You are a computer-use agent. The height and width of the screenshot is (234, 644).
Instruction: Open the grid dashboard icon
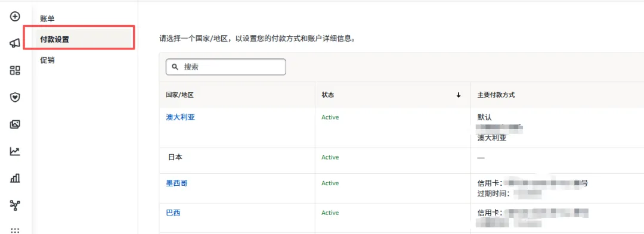pos(15,70)
